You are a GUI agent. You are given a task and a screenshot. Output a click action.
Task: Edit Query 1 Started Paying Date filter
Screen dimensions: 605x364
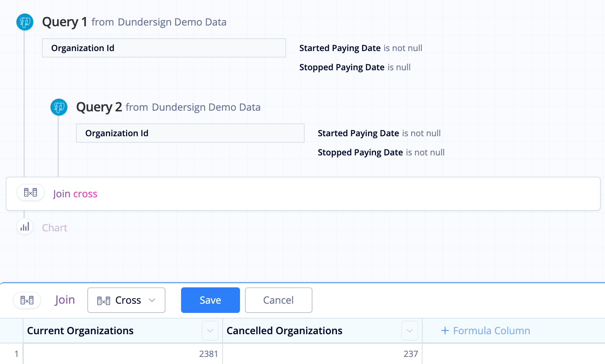click(x=361, y=48)
